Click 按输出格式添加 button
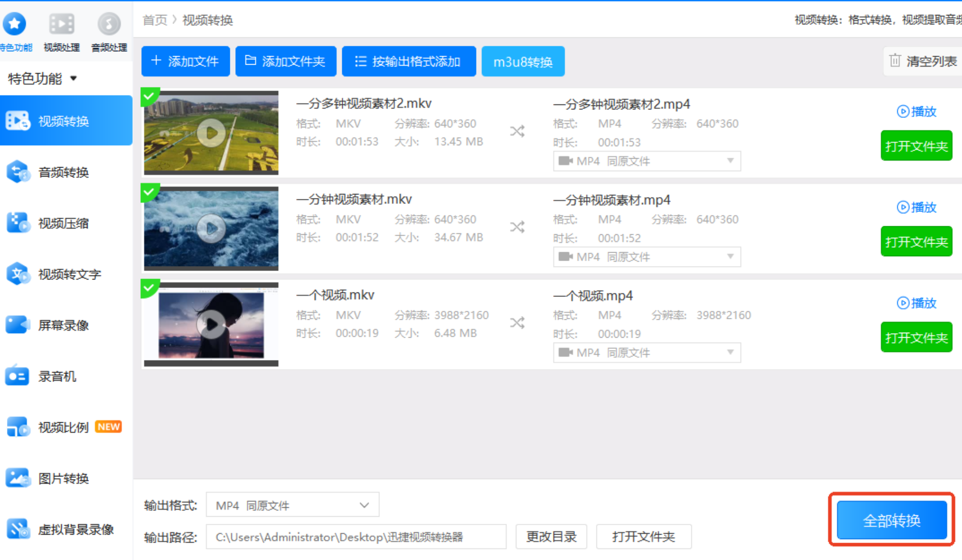This screenshot has width=962, height=560. (409, 61)
